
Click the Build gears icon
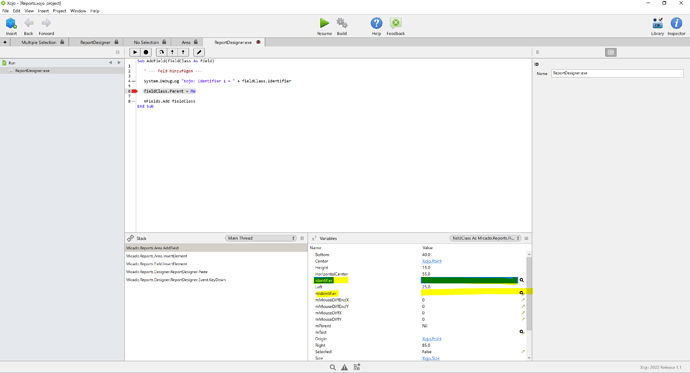[342, 23]
